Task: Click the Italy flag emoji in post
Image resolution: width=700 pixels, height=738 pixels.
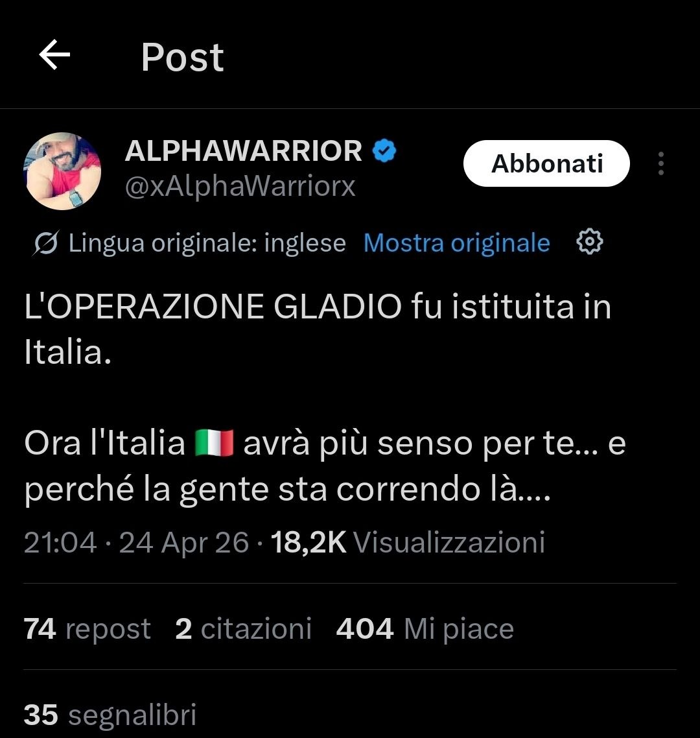Action: pyautogui.click(x=215, y=443)
